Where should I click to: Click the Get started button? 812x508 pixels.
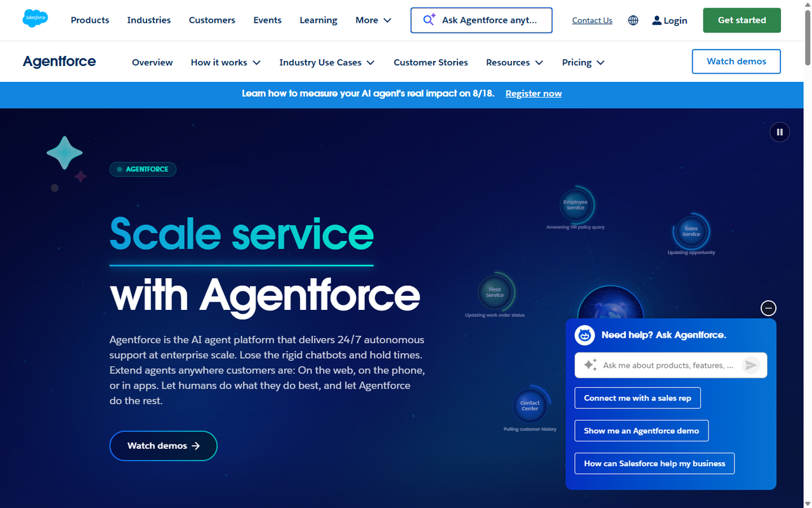pos(742,20)
